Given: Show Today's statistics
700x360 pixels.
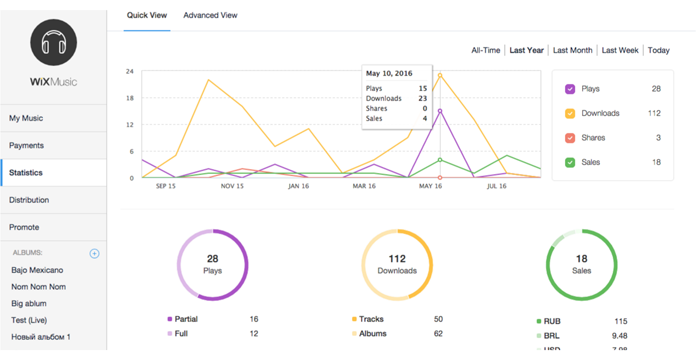Looking at the screenshot, I should (659, 50).
